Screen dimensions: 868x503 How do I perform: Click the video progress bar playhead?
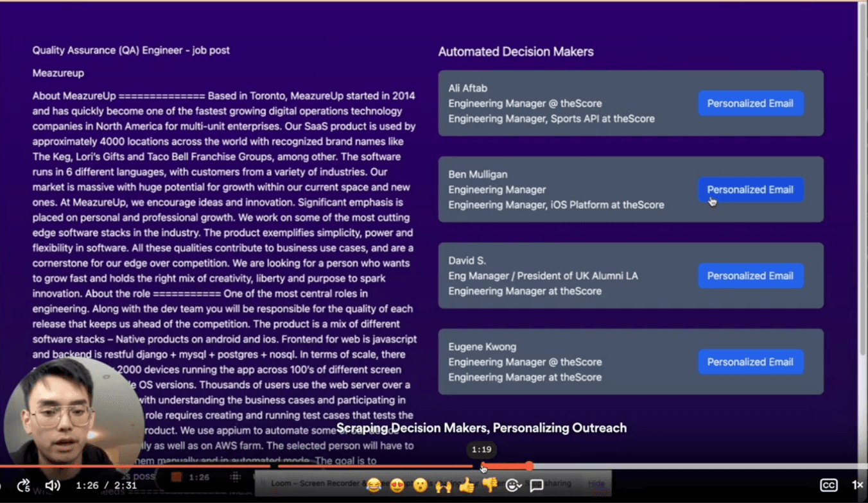coord(529,466)
